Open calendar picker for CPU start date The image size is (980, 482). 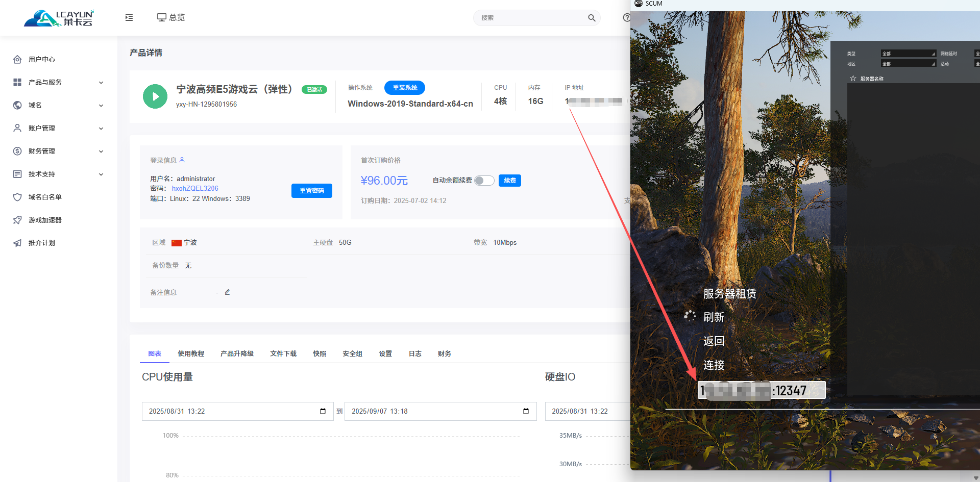coord(323,411)
